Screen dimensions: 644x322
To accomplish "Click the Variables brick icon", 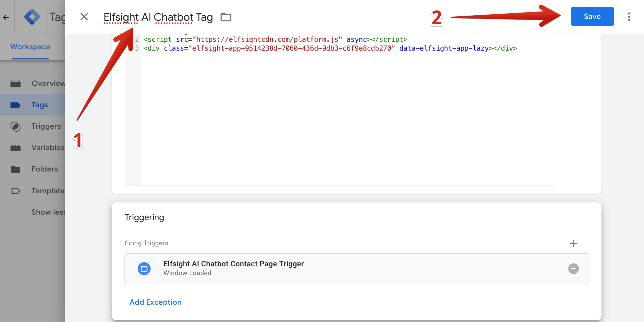I will pyautogui.click(x=16, y=148).
